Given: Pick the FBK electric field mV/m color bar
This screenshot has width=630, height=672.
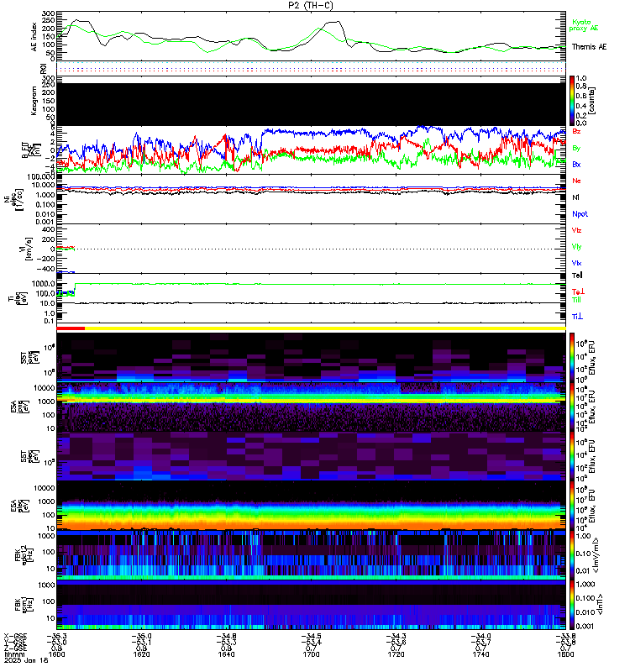Looking at the screenshot, I should [572, 555].
